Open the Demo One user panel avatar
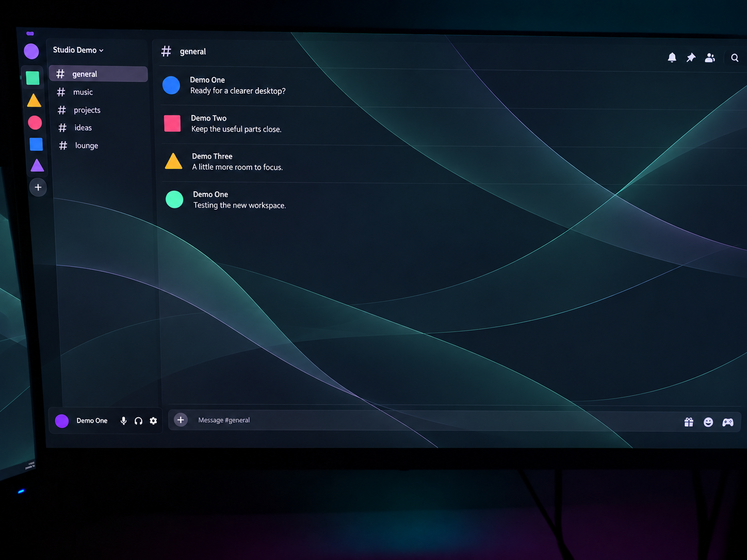This screenshot has height=560, width=747. (62, 421)
